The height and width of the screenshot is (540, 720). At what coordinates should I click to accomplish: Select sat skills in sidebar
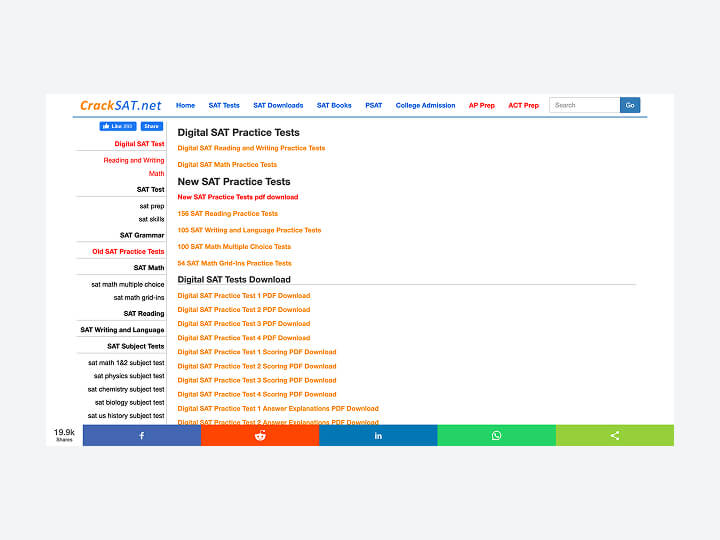click(x=151, y=219)
